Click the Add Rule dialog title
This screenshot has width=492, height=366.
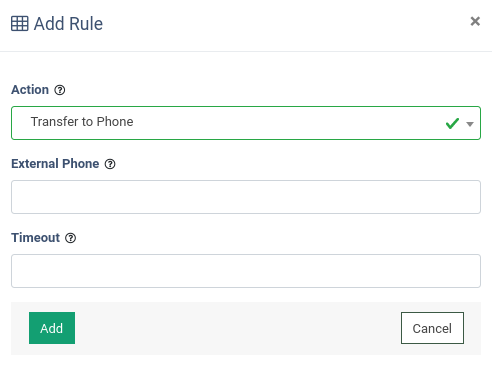pyautogui.click(x=68, y=24)
